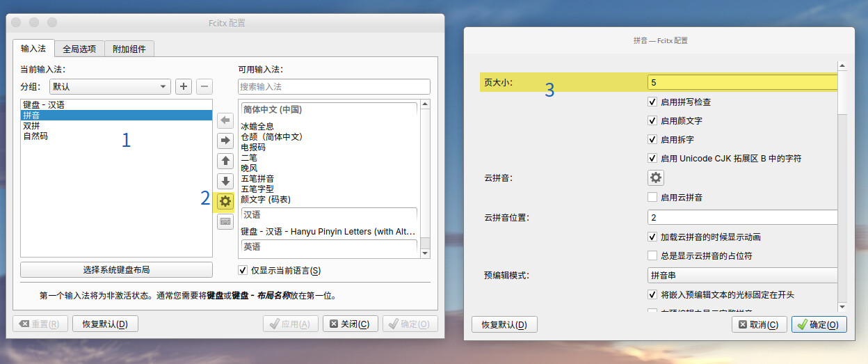This screenshot has height=364, width=868.
Task: Click 恢复默认 in 拼音 config dialog
Action: (x=504, y=324)
